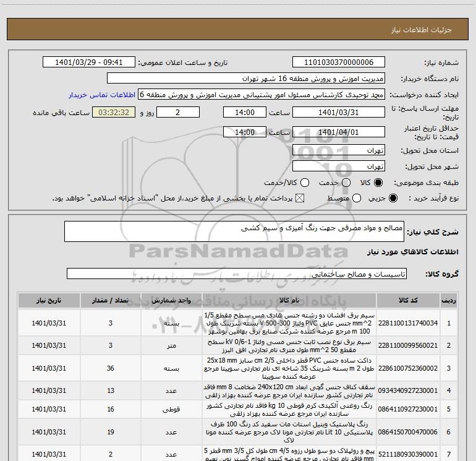
Task: Click product code 5211180930390001
Action: click(x=408, y=454)
